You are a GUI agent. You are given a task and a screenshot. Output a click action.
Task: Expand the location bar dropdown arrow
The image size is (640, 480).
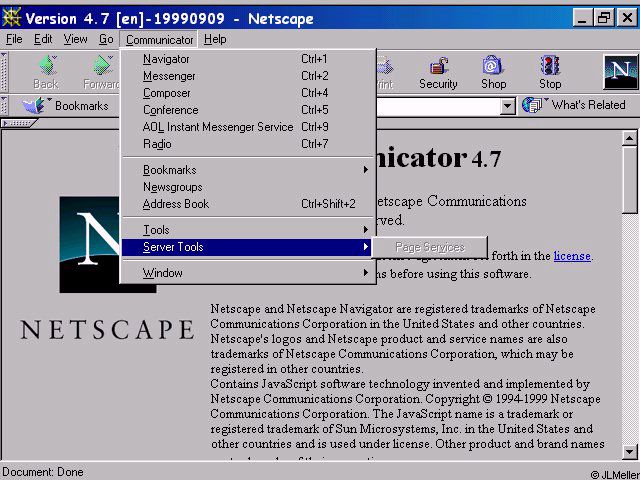(507, 107)
